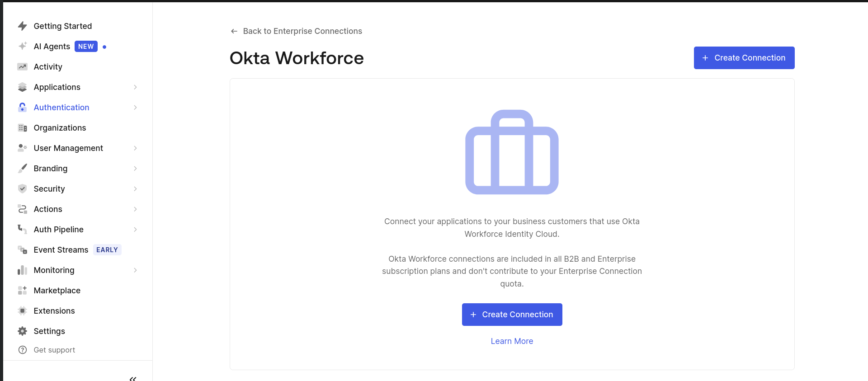Click the Get support link

tap(54, 350)
